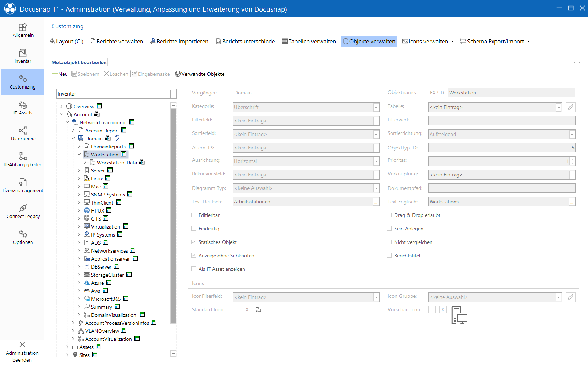
Task: Click the Objektname input field
Action: [x=511, y=93]
